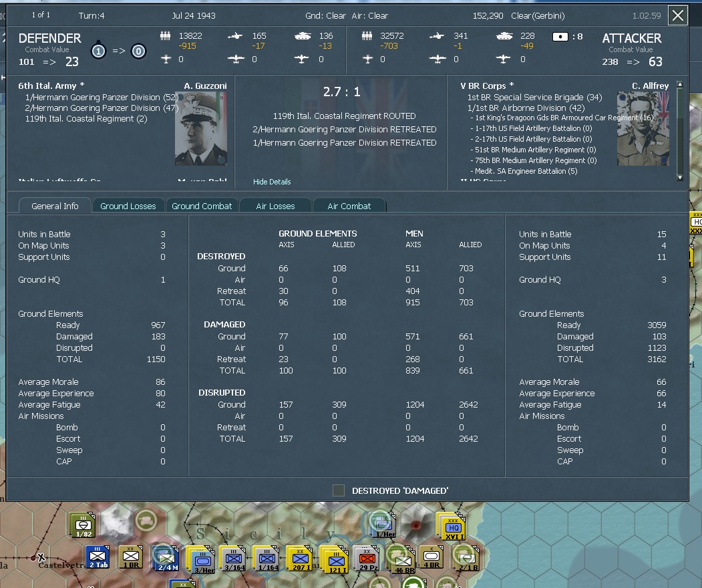Click 51st BR Medium Artillery Regiment
Screen dimensions: 702x588
pos(533,150)
